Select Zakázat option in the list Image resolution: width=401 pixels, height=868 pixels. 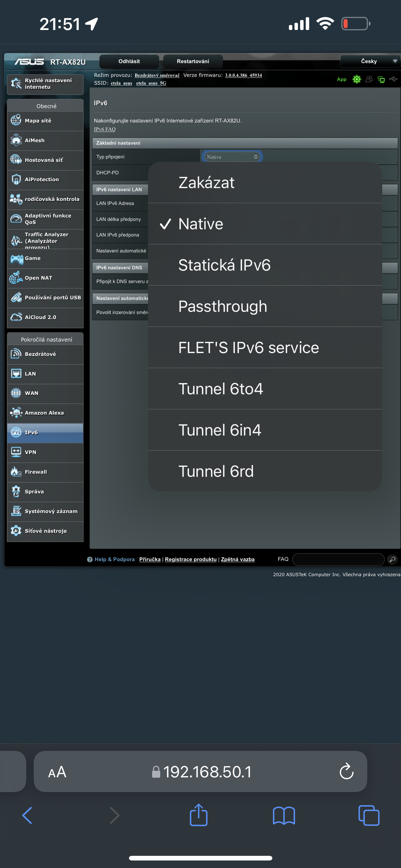[x=206, y=183]
